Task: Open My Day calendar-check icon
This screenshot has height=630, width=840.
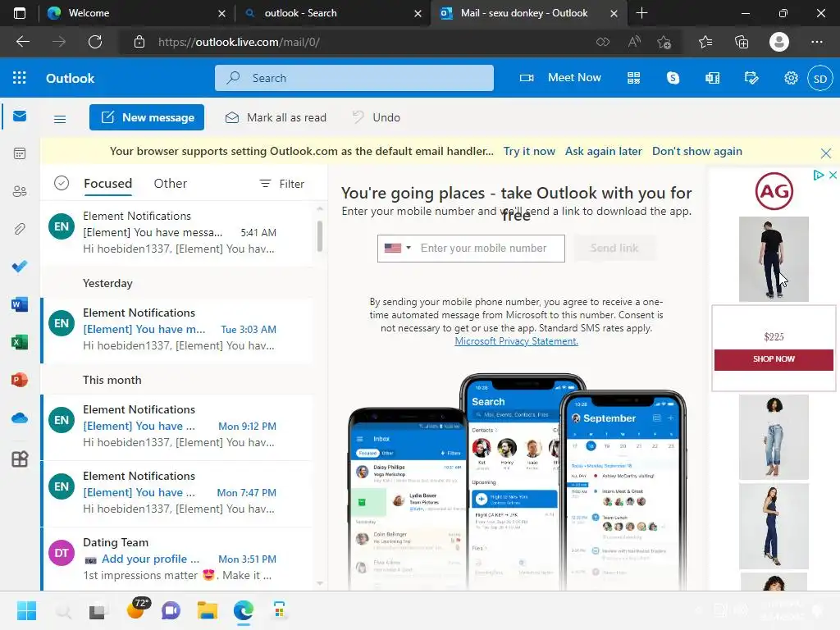Action: (751, 78)
